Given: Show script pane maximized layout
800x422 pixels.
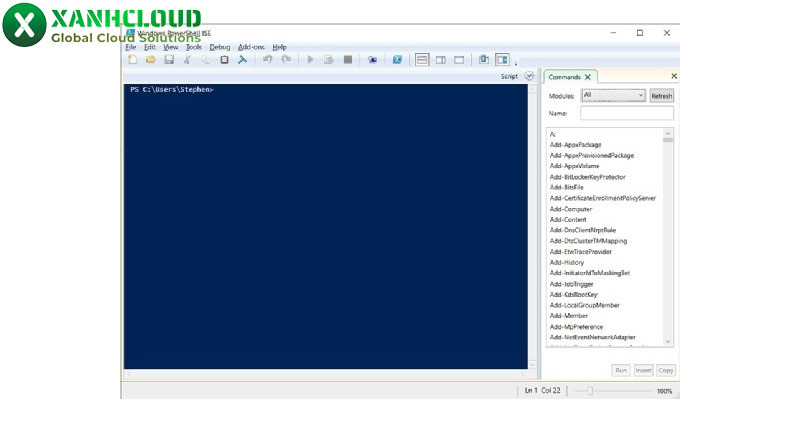Looking at the screenshot, I should [459, 60].
